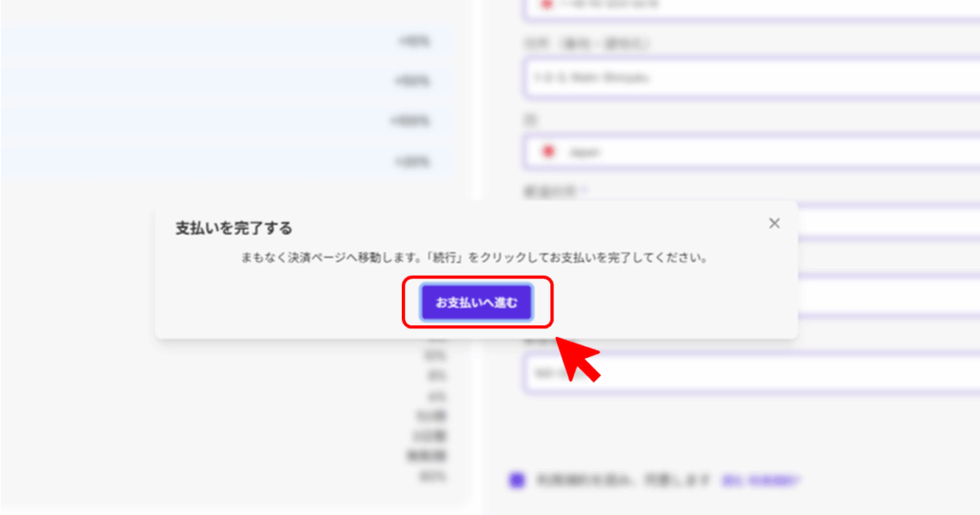Click the agreement label beside the checkbox
The height and width of the screenshot is (515, 980).
coord(623,481)
